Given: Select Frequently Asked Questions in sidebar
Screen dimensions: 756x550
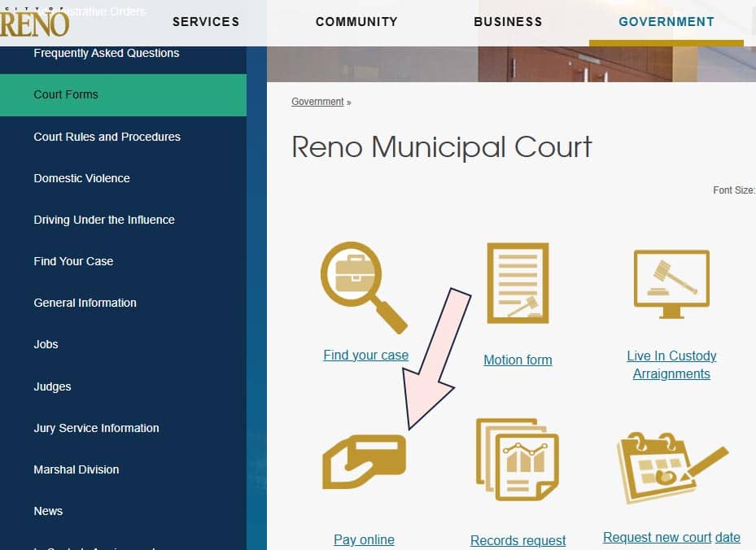Looking at the screenshot, I should 107,53.
